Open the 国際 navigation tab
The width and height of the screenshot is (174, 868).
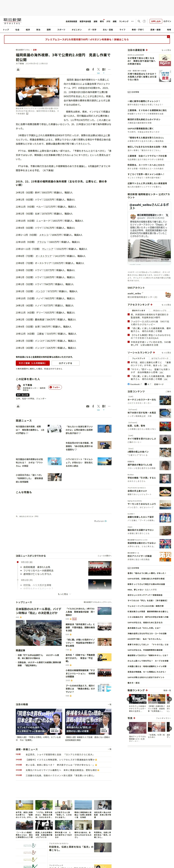(49, 30)
